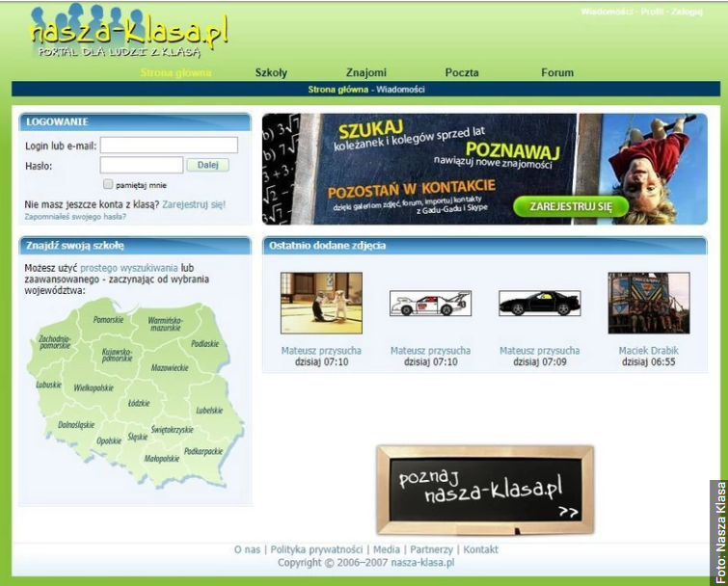Click the 'Login lub e-mail' input field
This screenshot has height=586, width=728.
(169, 146)
